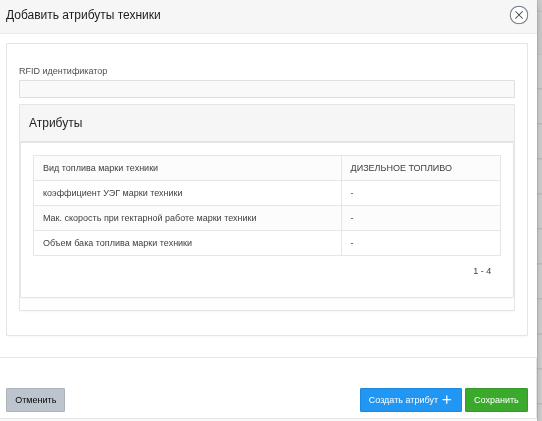Image resolution: width=542 pixels, height=421 pixels.
Task: Click the Добавить атрибуты техники dialog title
Action: coord(83,15)
